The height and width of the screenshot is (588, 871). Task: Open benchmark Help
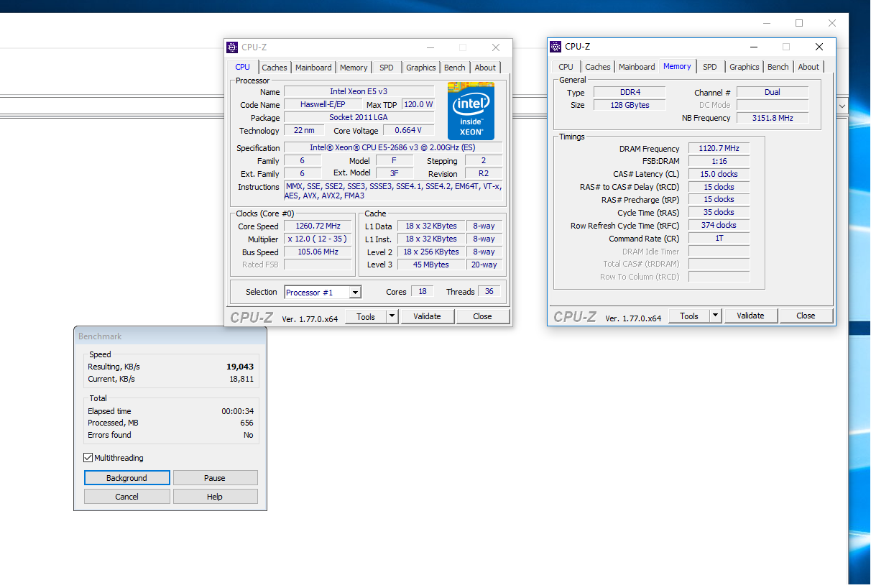tap(215, 497)
